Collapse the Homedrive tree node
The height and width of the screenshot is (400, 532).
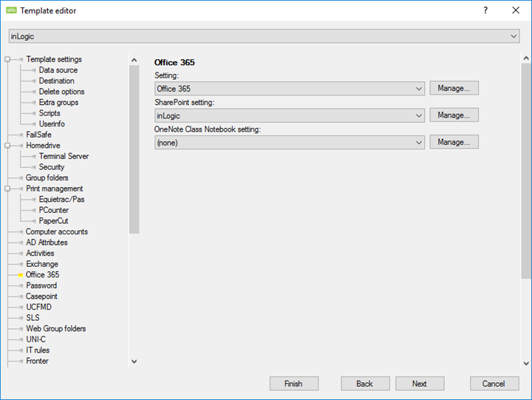coord(7,146)
